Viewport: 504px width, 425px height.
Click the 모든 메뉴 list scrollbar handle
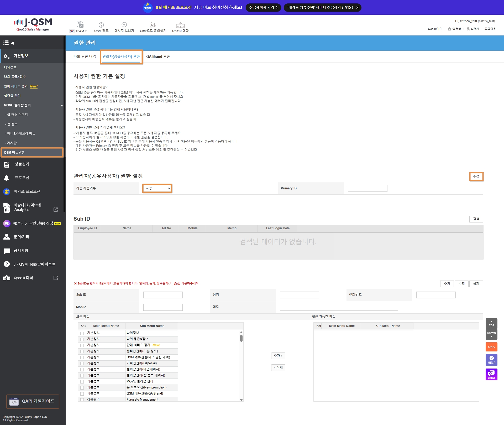click(241, 338)
